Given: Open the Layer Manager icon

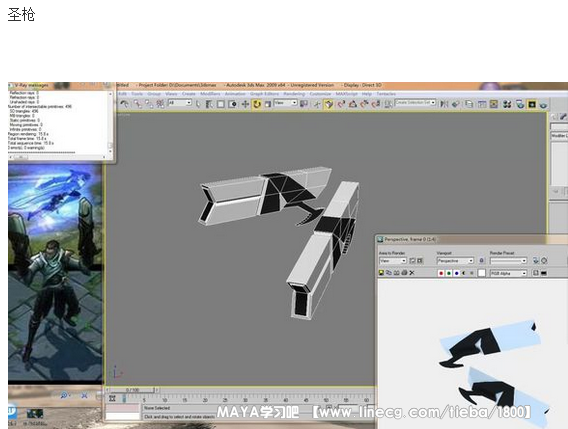Looking at the screenshot, I should [469, 104].
